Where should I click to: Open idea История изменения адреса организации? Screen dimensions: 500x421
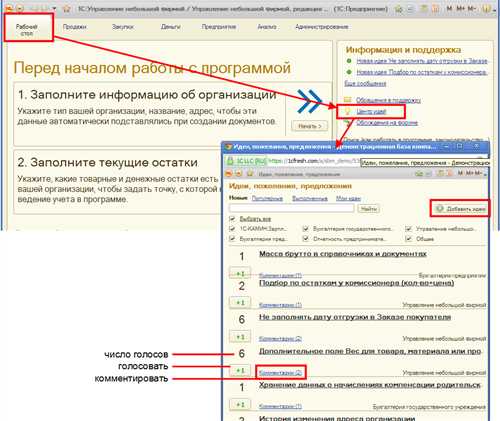point(337,418)
